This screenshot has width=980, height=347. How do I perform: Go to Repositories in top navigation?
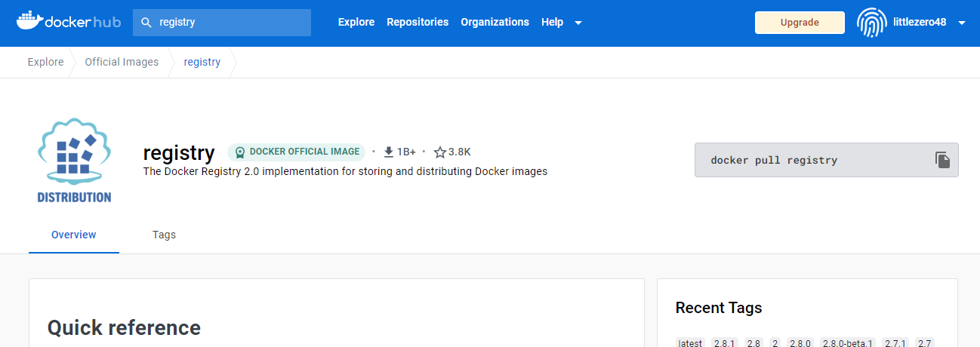pos(418,23)
